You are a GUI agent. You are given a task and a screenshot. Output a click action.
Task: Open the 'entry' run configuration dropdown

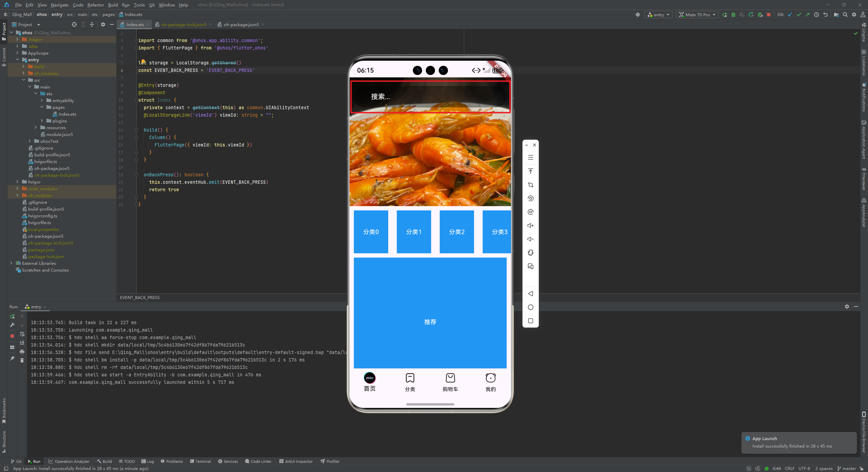(x=658, y=15)
